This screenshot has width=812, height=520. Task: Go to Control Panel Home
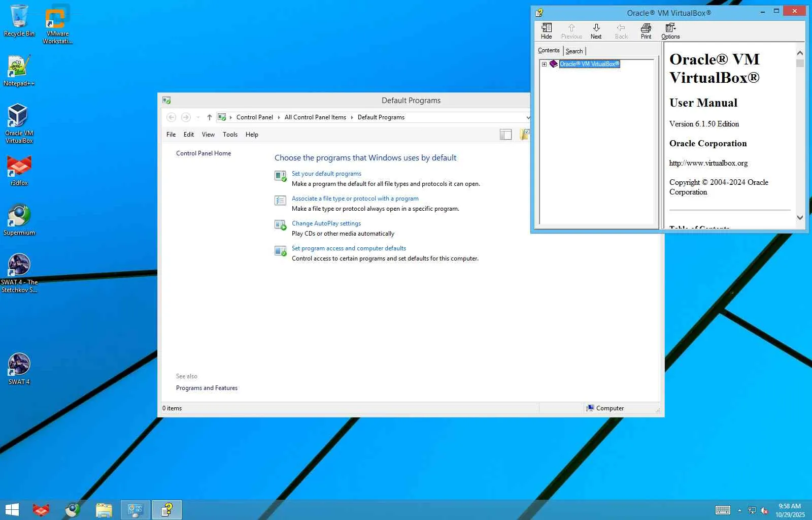tap(204, 153)
